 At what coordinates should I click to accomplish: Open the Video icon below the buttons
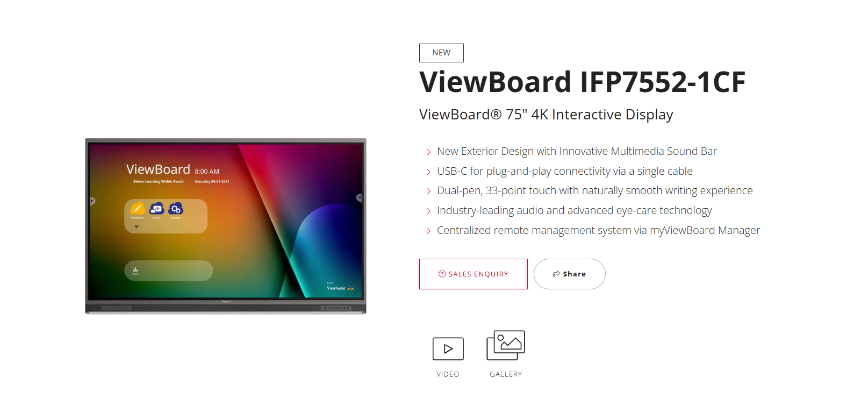(448, 349)
